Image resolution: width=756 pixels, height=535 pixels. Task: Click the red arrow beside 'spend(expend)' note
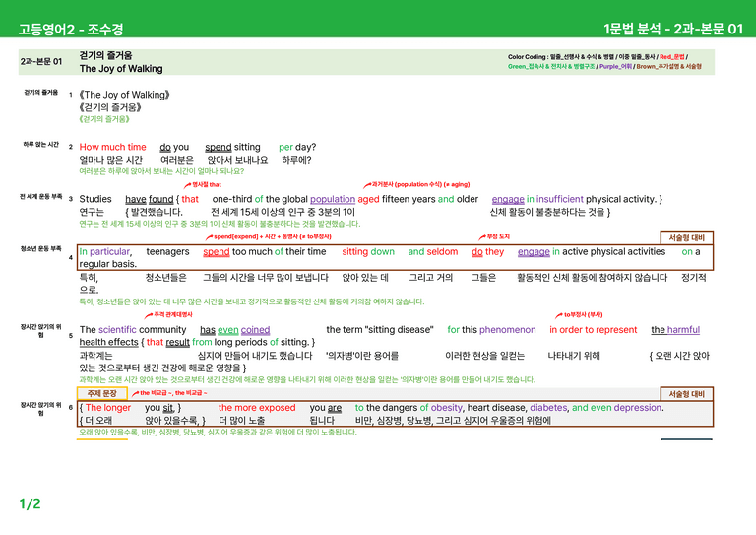pyautogui.click(x=209, y=237)
